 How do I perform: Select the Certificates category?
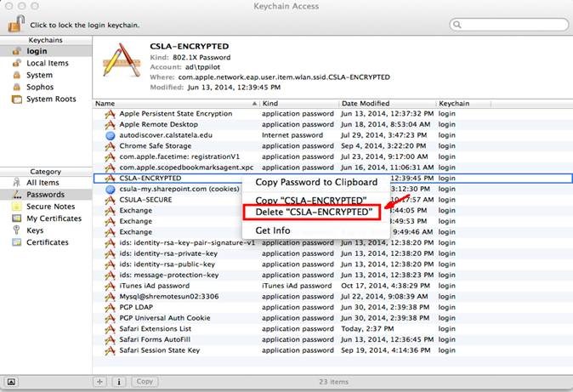(46, 242)
